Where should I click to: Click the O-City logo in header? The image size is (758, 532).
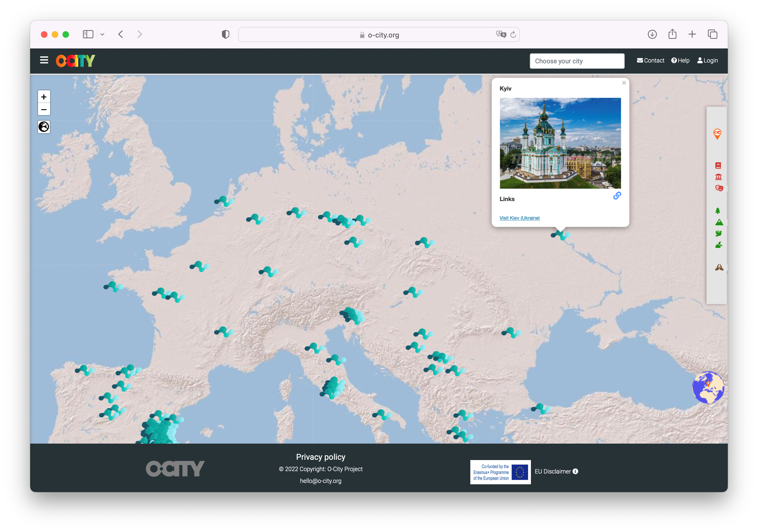(76, 61)
